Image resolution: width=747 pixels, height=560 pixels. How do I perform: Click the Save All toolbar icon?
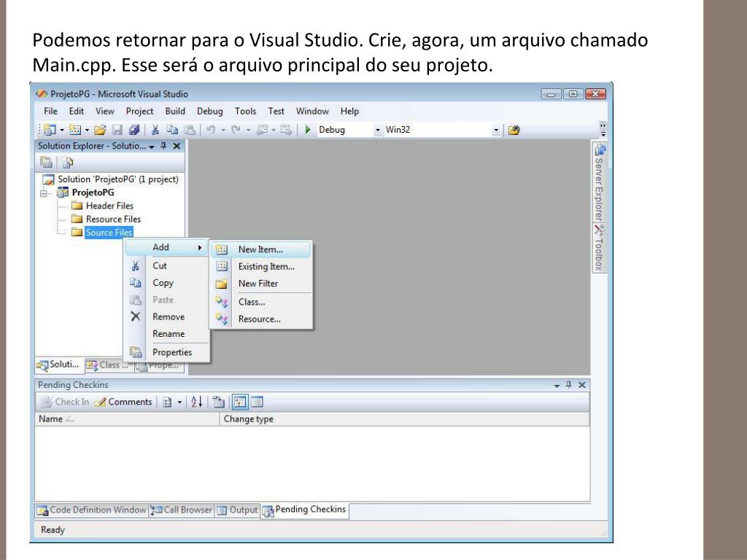[x=134, y=130]
